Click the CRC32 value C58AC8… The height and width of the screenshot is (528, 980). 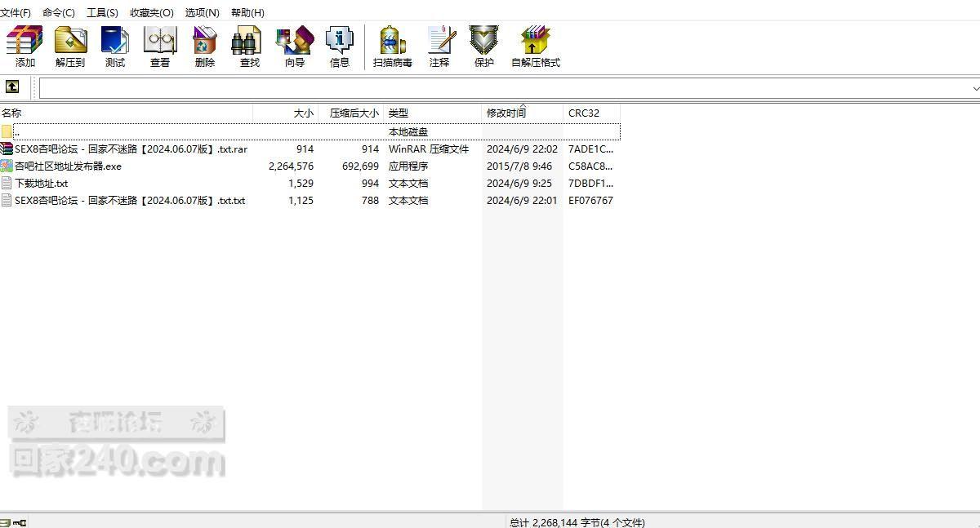point(590,166)
